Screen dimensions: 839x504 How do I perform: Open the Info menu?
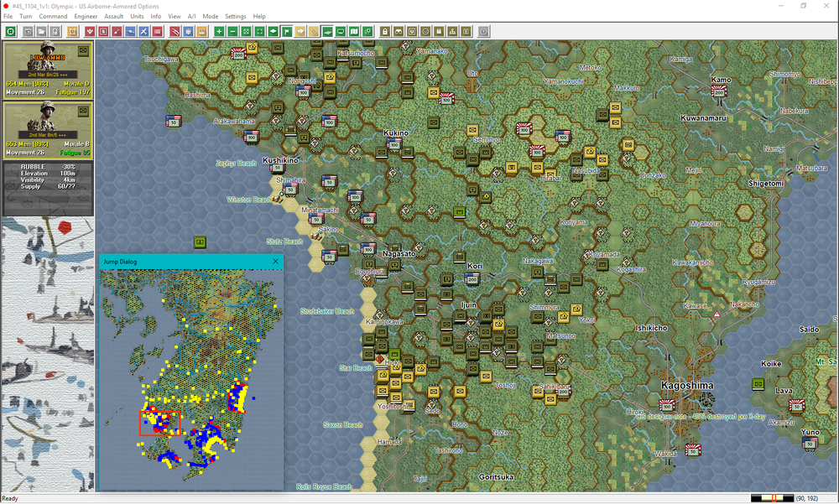click(x=156, y=17)
